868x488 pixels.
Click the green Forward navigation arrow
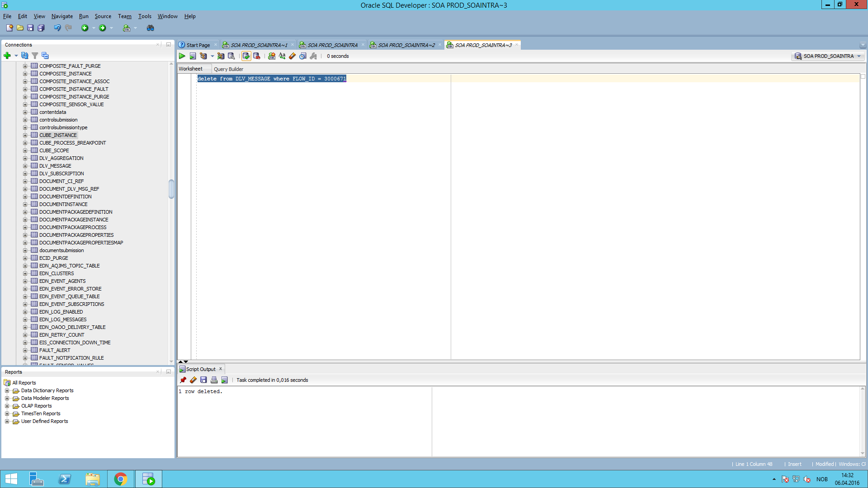(103, 28)
